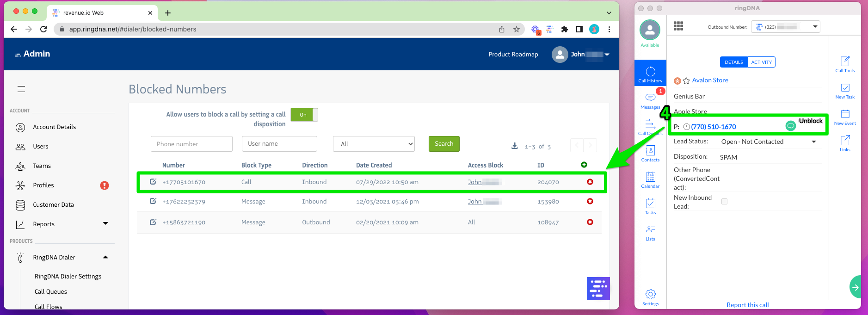Viewport: 868px width, 315px height.
Task: Toggle the allow call blocking switch
Action: click(x=304, y=115)
